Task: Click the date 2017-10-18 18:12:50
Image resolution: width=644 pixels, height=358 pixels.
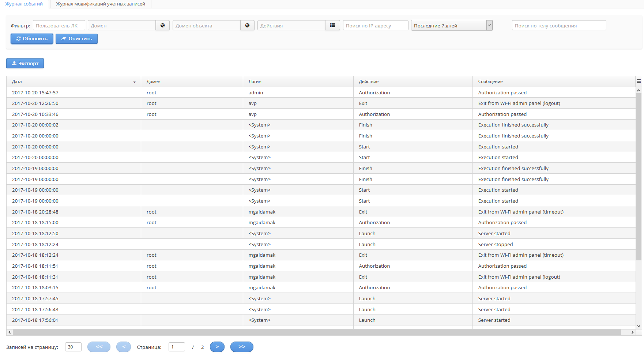Action: click(35, 234)
